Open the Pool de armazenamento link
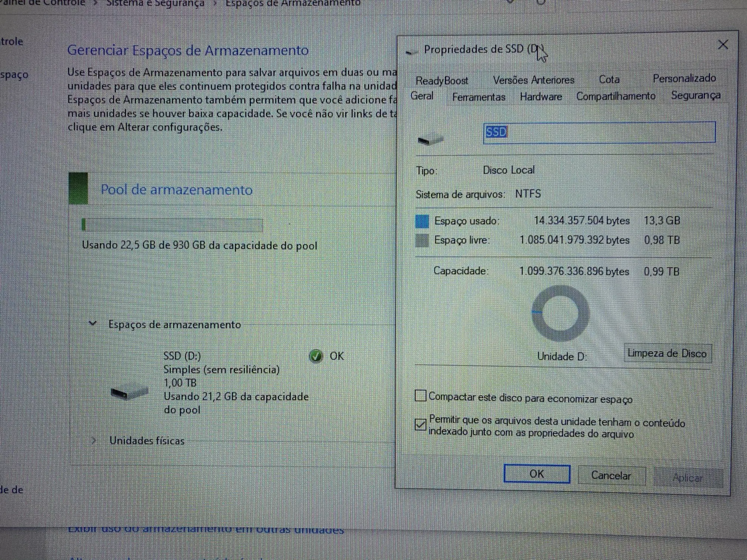 pos(177,190)
